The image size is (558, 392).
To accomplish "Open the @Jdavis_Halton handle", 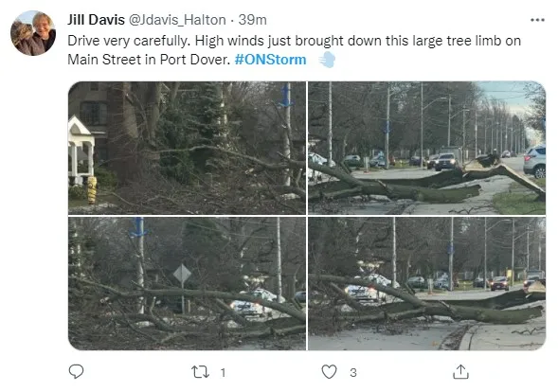I will [177, 20].
